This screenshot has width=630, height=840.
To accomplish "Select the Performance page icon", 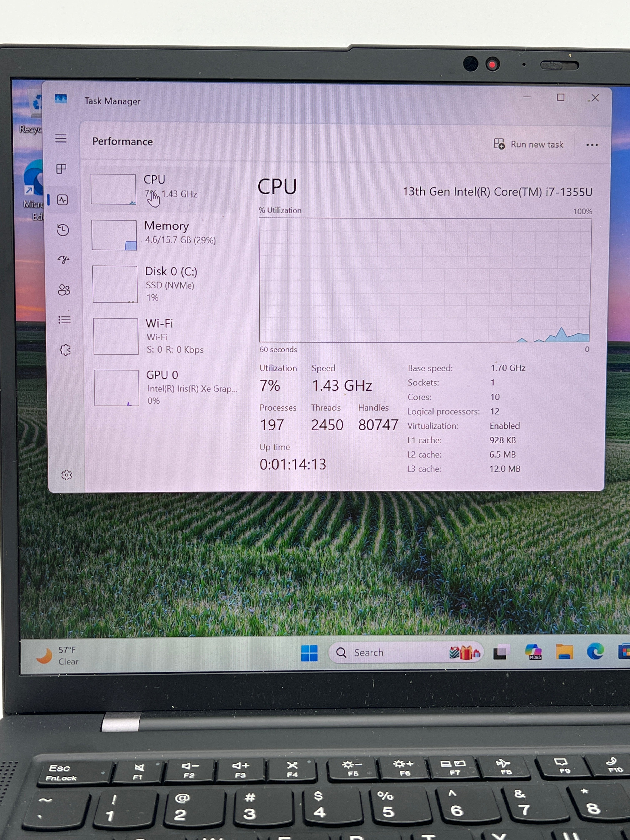I will (62, 200).
